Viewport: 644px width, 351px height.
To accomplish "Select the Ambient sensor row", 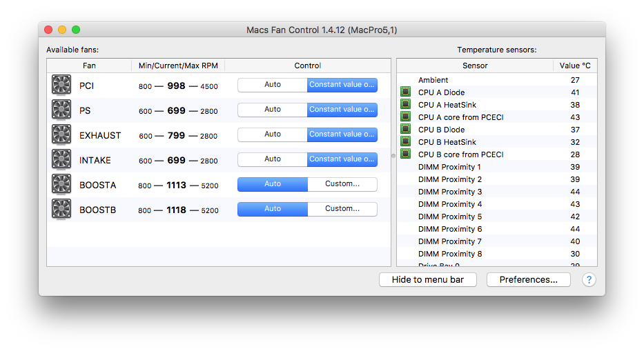I will tap(497, 80).
